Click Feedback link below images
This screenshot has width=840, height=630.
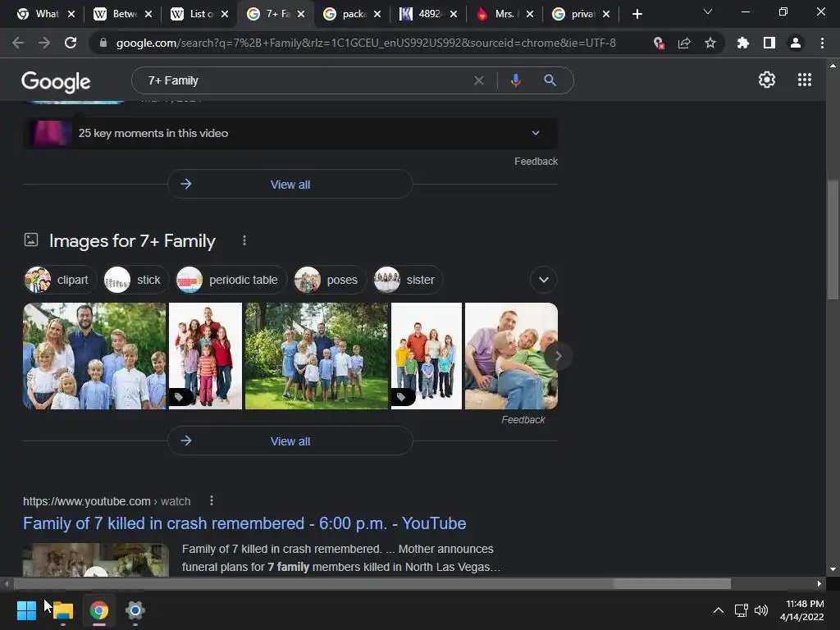tap(523, 419)
